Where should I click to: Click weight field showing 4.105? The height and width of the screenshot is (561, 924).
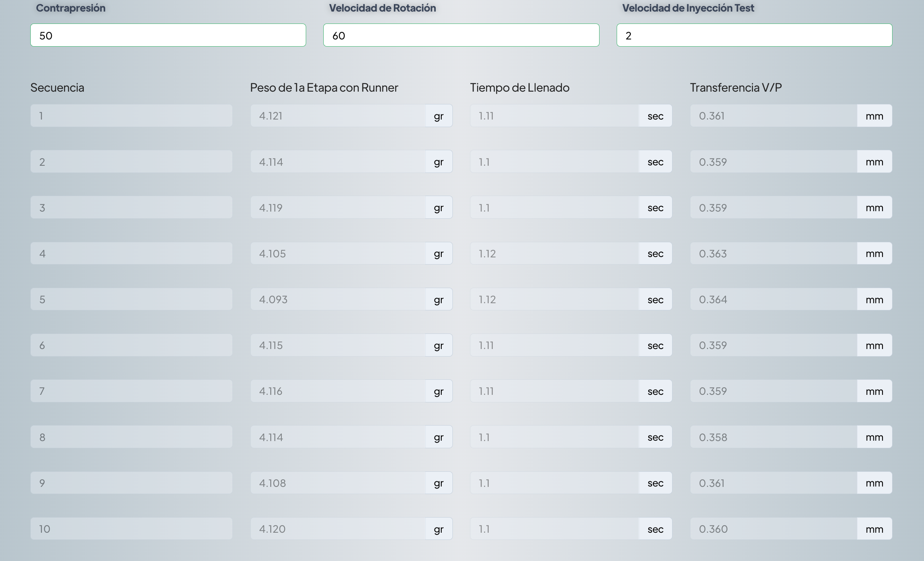[338, 253]
